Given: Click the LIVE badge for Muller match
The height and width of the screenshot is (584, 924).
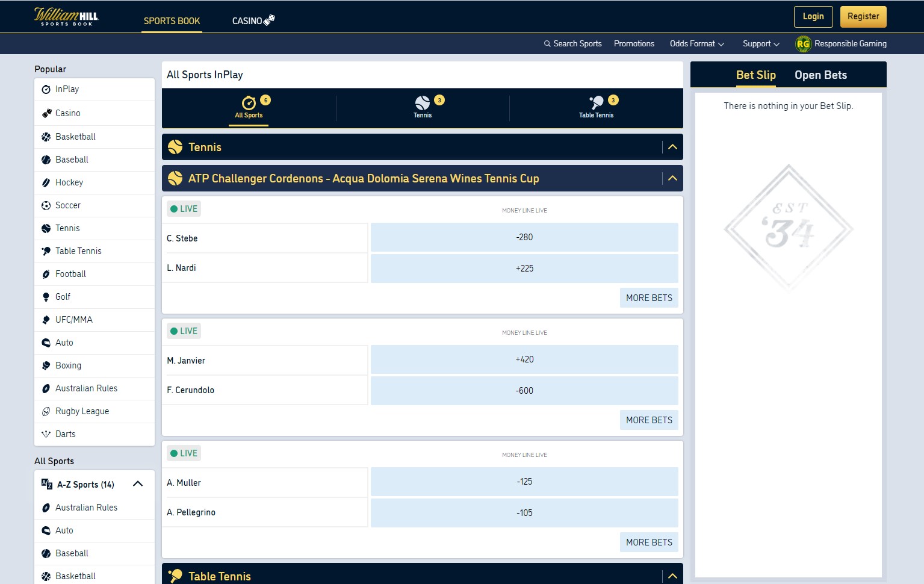Looking at the screenshot, I should click(184, 453).
